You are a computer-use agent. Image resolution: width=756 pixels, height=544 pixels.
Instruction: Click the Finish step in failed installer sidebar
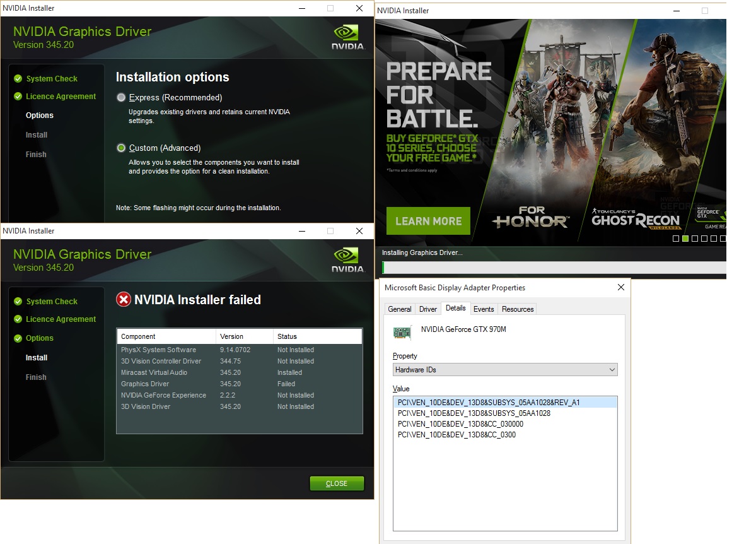point(36,377)
